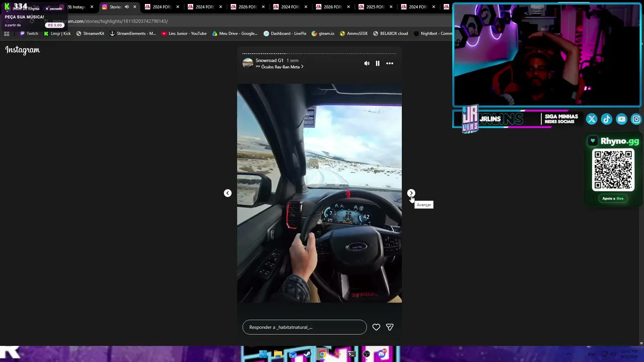Open the Lins Junior - YouTube bookmark
Screen dimensions: 644x362
(x=184, y=34)
